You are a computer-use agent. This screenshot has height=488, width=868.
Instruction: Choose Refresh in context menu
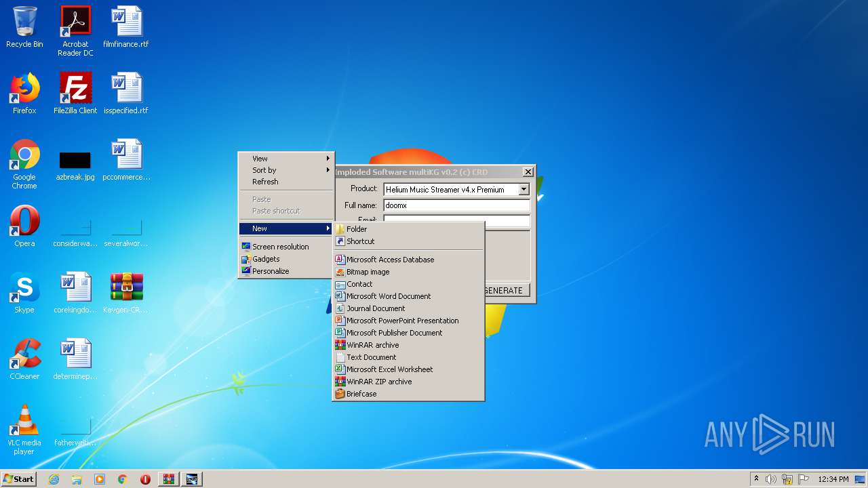[286, 182]
